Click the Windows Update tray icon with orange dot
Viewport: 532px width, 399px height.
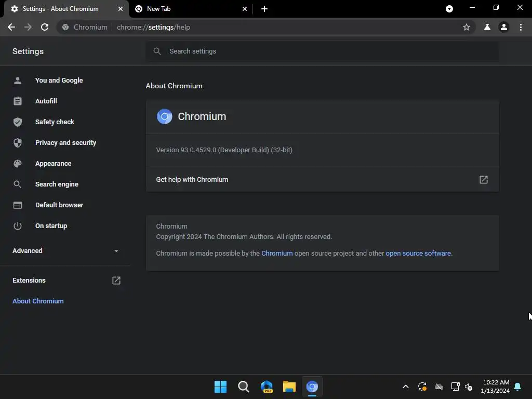(x=422, y=387)
